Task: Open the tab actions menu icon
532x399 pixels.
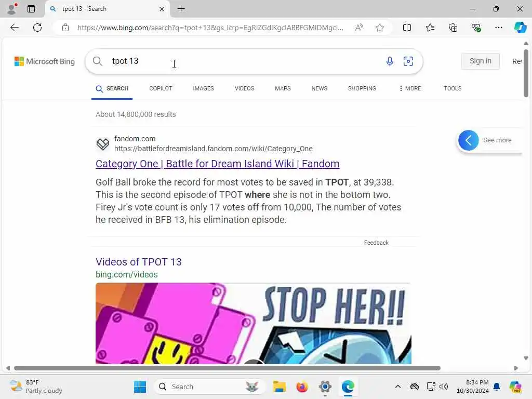Action: (x=31, y=9)
